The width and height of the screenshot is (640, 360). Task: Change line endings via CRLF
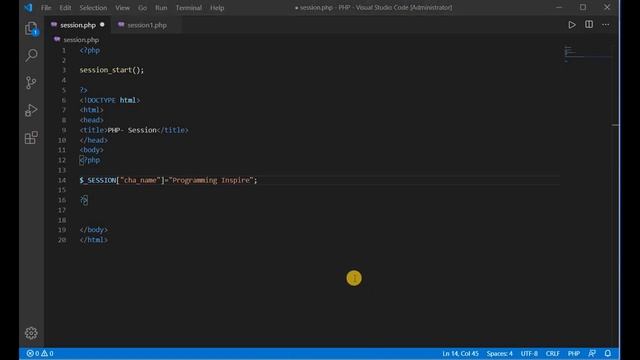coord(553,353)
